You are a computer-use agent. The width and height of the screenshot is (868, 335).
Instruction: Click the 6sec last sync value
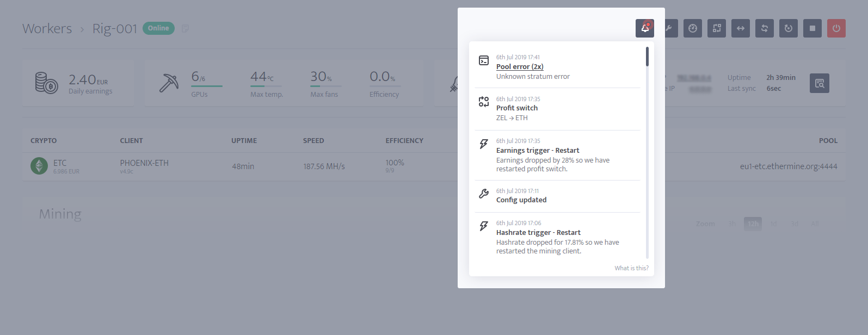(x=774, y=89)
